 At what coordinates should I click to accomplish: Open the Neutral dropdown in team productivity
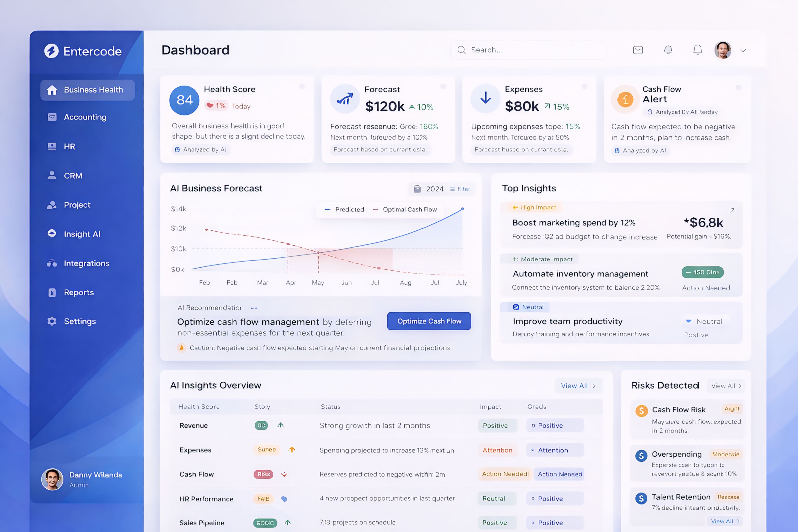tap(705, 321)
